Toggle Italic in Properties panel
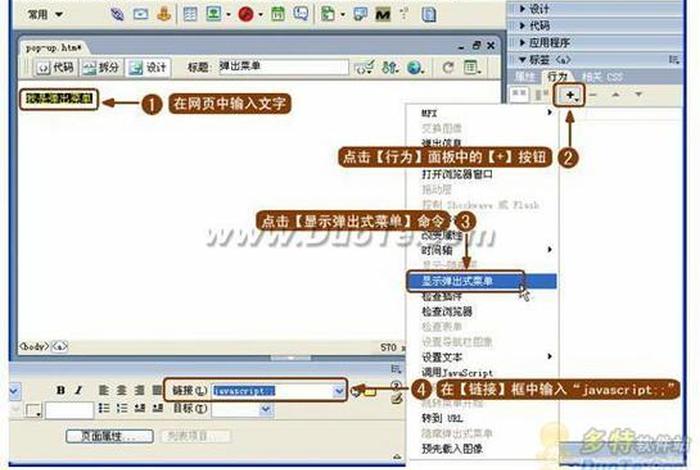Screen dimensions: 700x470 point(79,390)
